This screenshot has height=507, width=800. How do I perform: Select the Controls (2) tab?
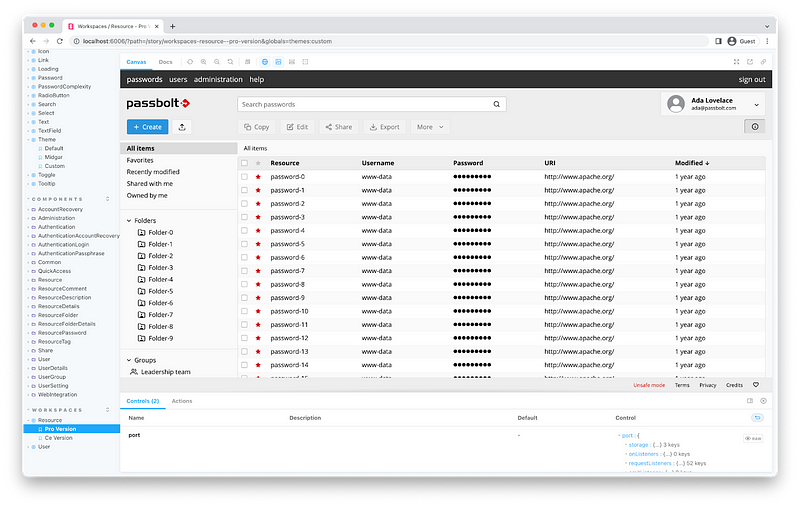(x=143, y=401)
